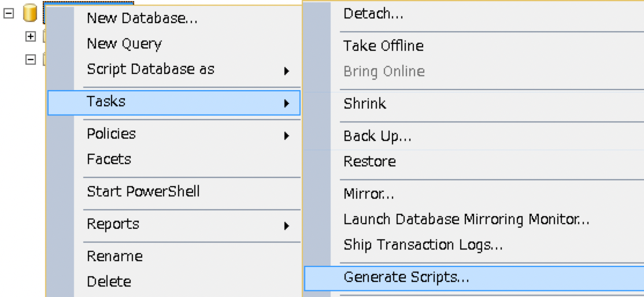Expand the first child node with plus sign

tap(31, 36)
